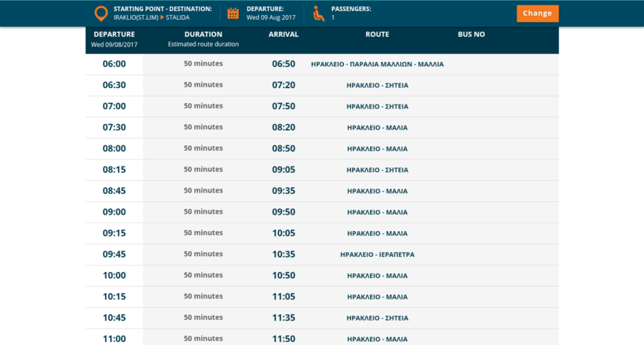The image size is (644, 345).
Task: Click the IRAKLIO(ST.LIM) starting point text
Action: pos(137,17)
